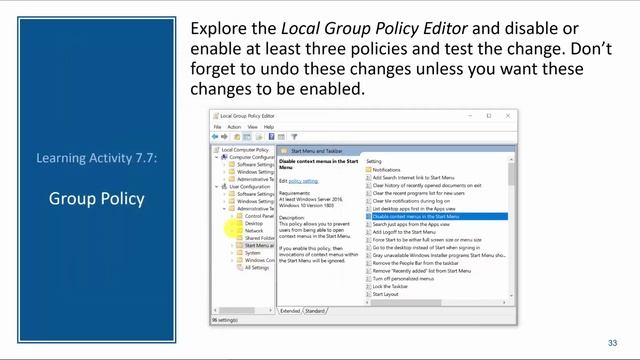640x360 pixels.
Task: Click the Setting column header
Action: click(x=374, y=162)
